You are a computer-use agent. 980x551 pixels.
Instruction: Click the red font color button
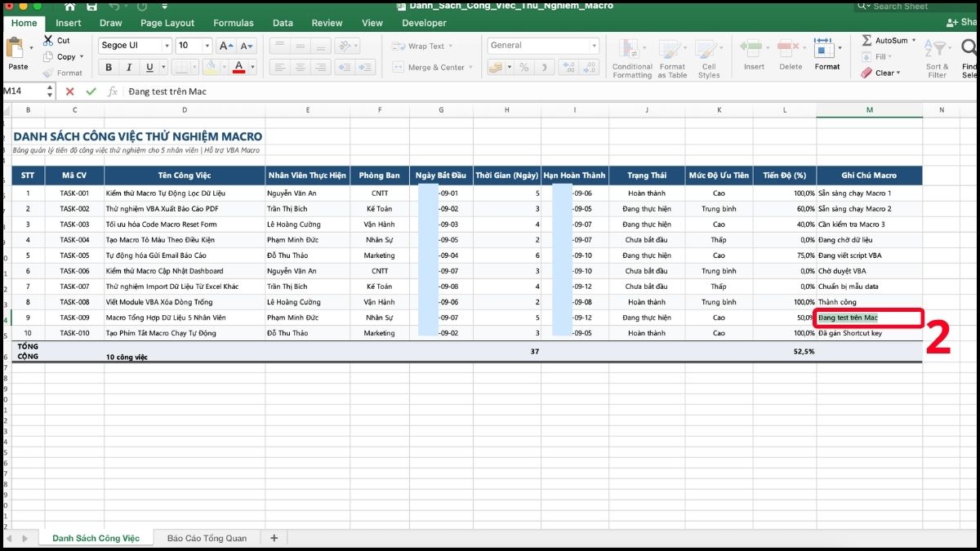click(238, 68)
